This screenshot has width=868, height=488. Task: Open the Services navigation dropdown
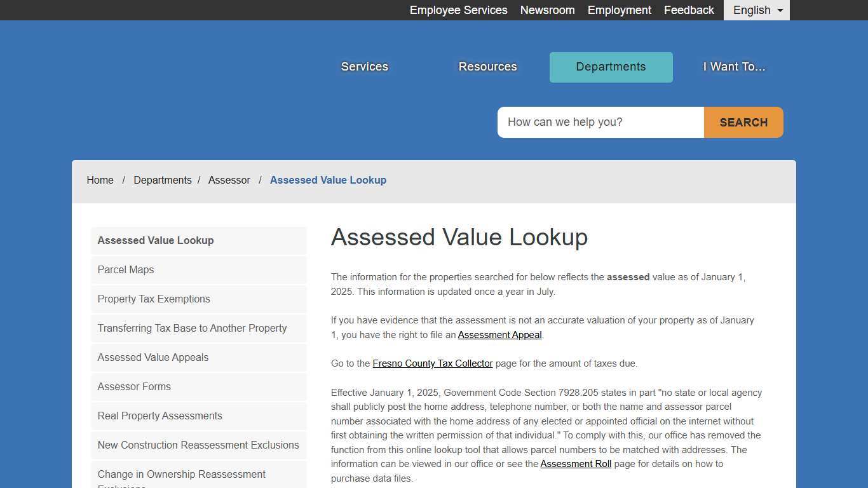(364, 66)
